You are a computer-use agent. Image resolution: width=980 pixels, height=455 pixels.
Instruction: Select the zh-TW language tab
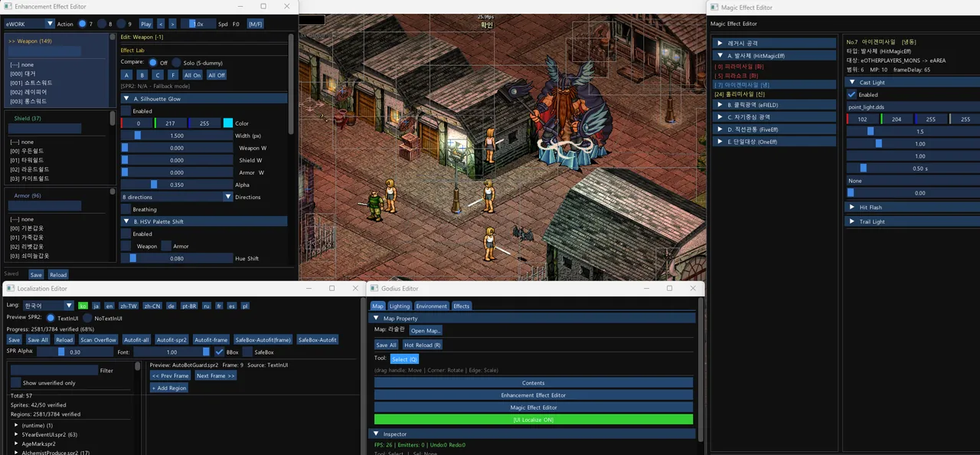127,306
